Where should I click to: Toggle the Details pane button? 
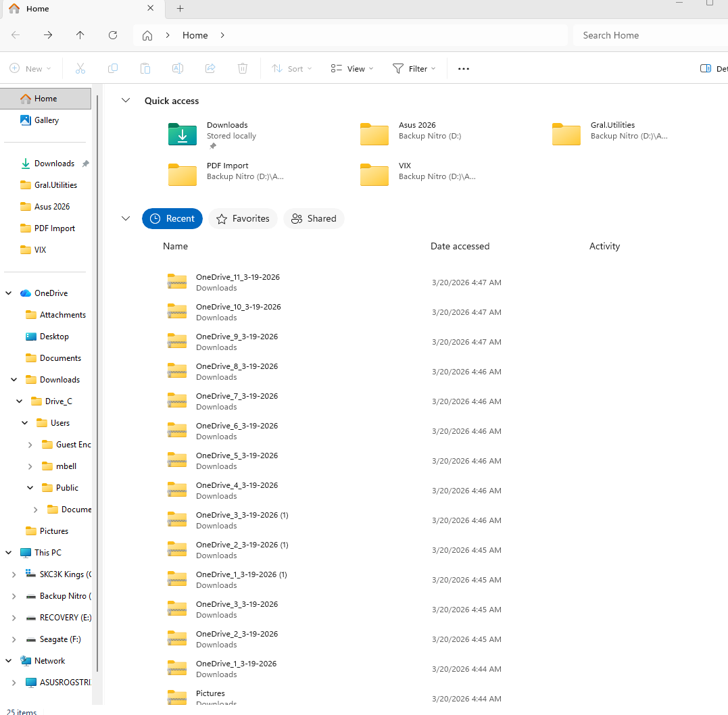click(x=714, y=69)
